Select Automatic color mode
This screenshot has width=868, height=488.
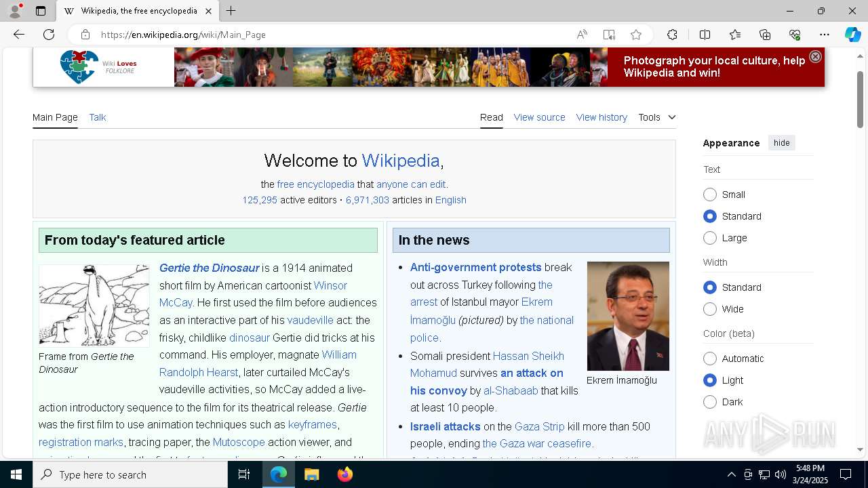(710, 359)
